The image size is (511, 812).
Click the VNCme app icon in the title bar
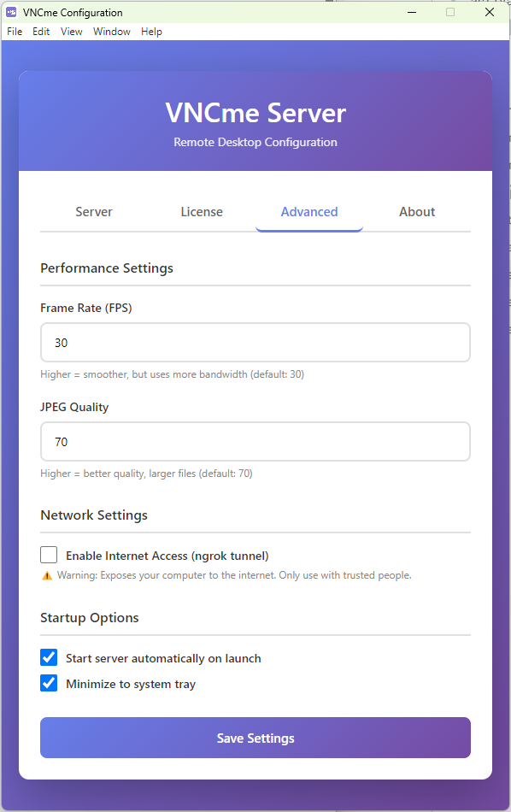(x=11, y=12)
